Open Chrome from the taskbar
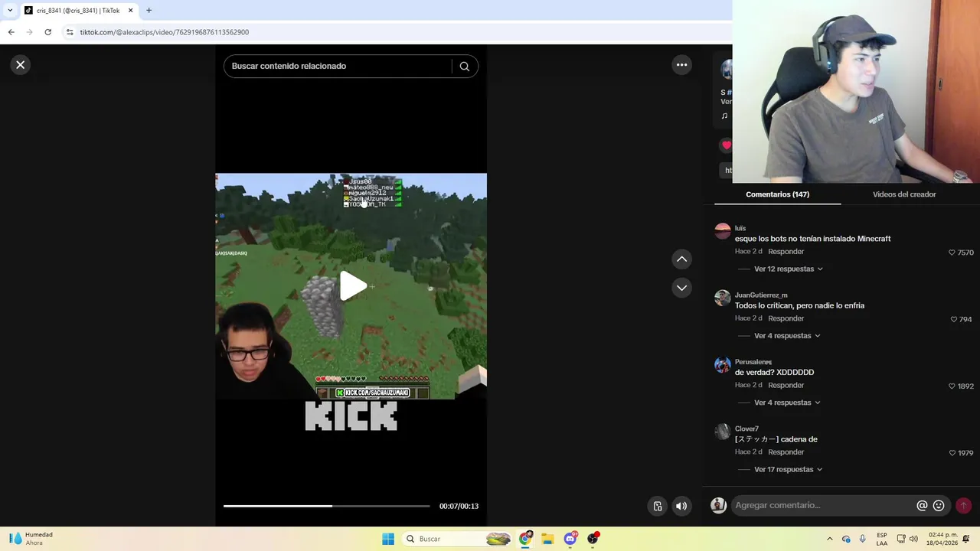The height and width of the screenshot is (551, 980). [525, 539]
